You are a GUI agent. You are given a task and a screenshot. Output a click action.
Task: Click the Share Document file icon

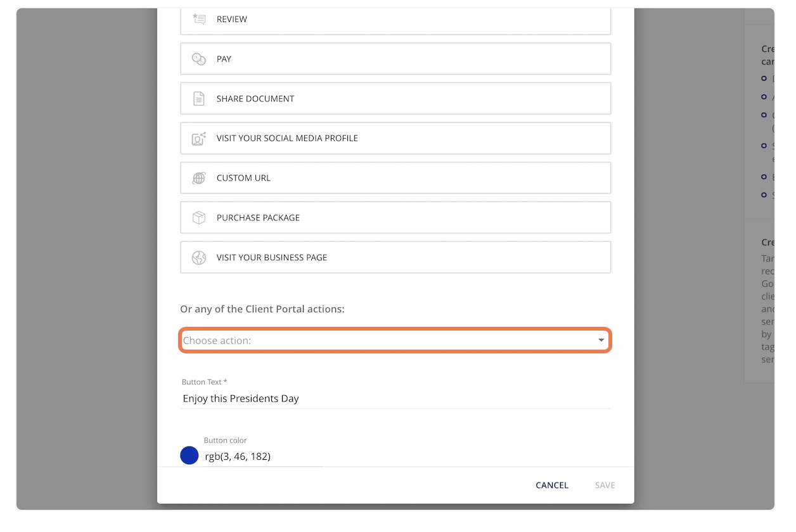tap(199, 99)
